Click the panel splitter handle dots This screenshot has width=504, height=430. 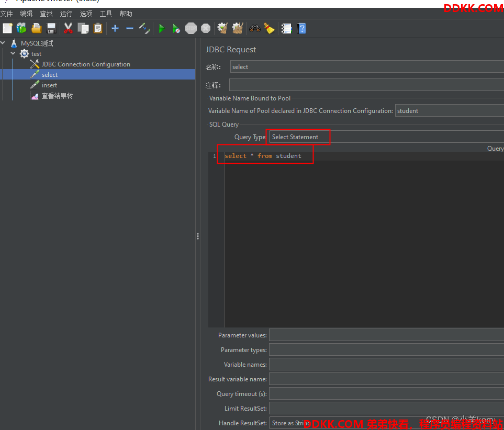[x=198, y=236]
